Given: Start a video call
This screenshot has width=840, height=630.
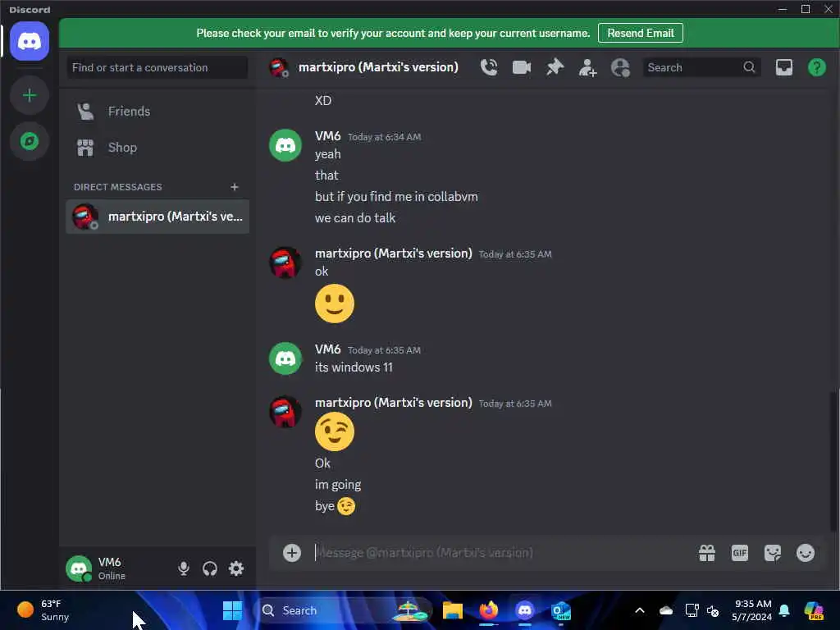Looking at the screenshot, I should pos(521,67).
